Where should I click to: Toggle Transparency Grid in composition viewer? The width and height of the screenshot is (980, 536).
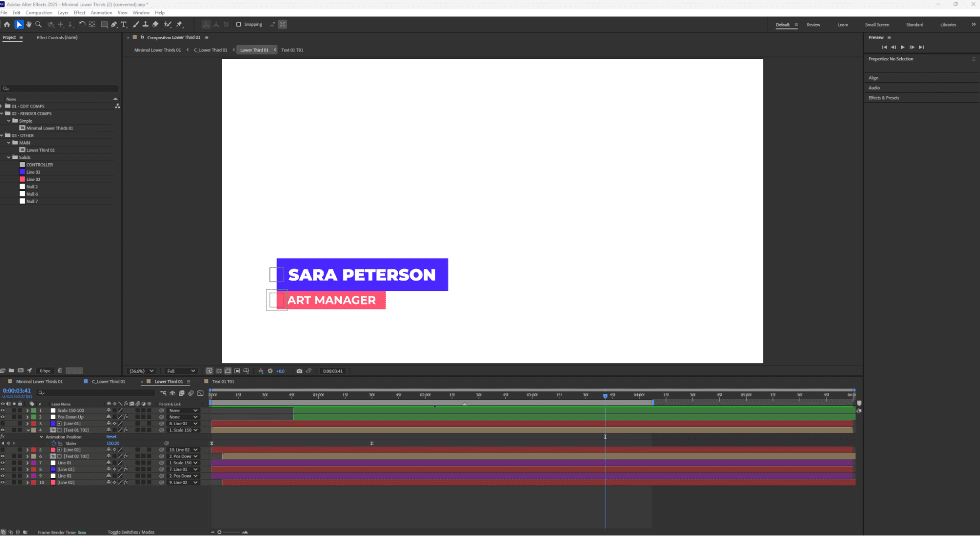(x=218, y=371)
